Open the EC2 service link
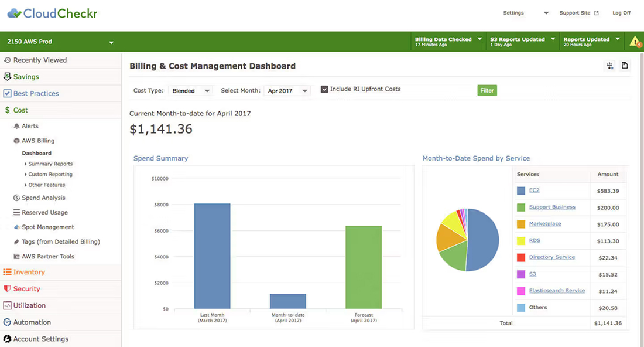 click(534, 190)
